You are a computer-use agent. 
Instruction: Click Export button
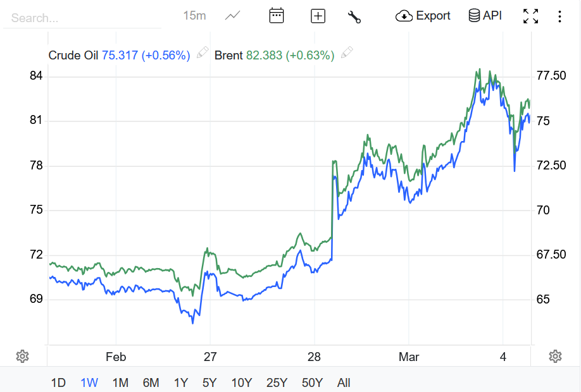coord(423,16)
